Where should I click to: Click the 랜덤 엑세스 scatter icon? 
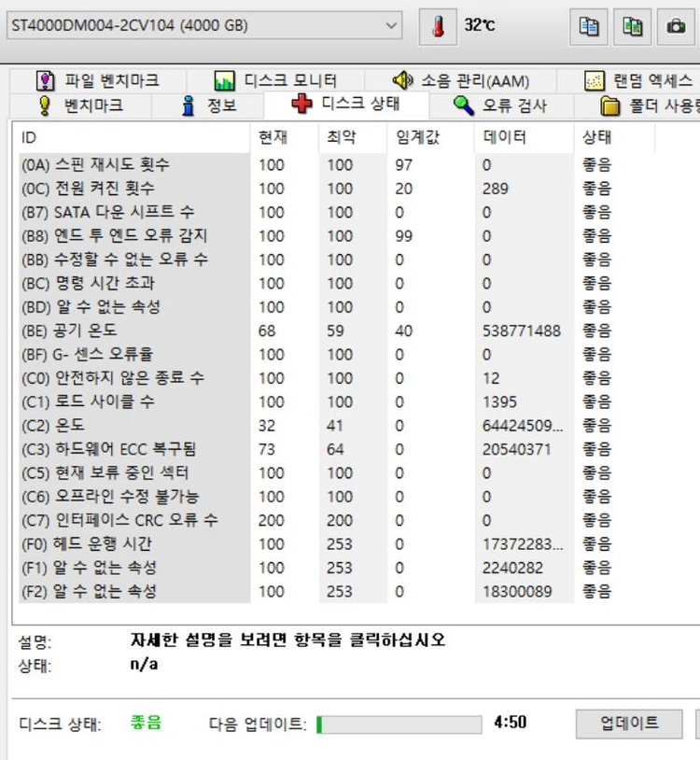(595, 81)
